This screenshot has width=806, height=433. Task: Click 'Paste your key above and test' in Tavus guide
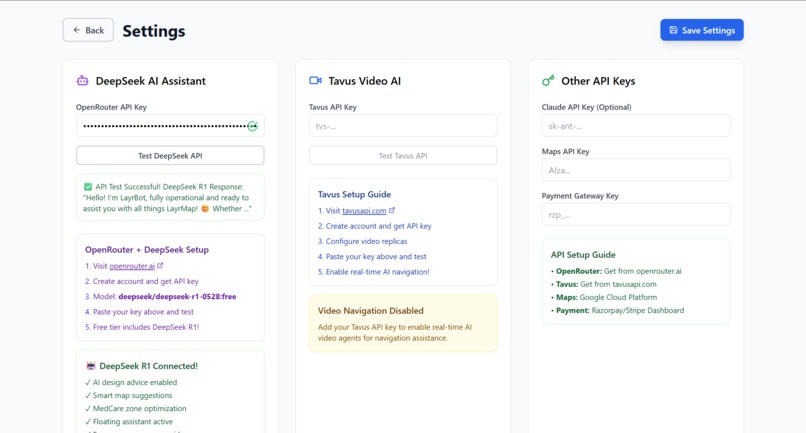pos(372,257)
